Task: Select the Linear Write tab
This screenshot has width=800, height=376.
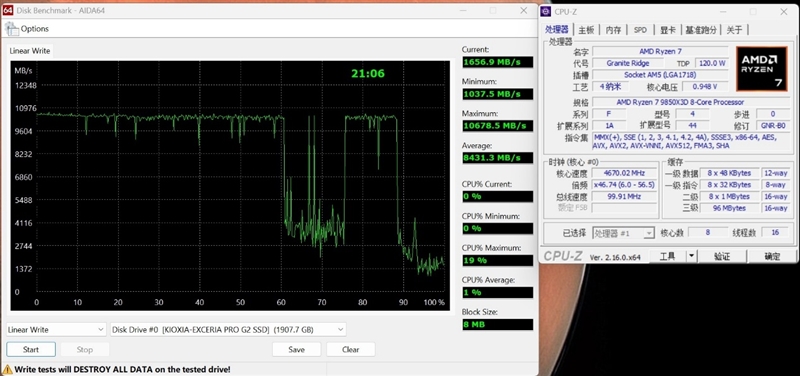Action: (30, 51)
